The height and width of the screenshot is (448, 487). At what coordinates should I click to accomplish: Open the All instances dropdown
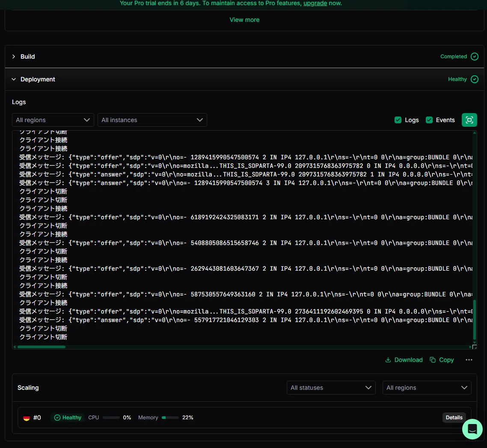152,120
